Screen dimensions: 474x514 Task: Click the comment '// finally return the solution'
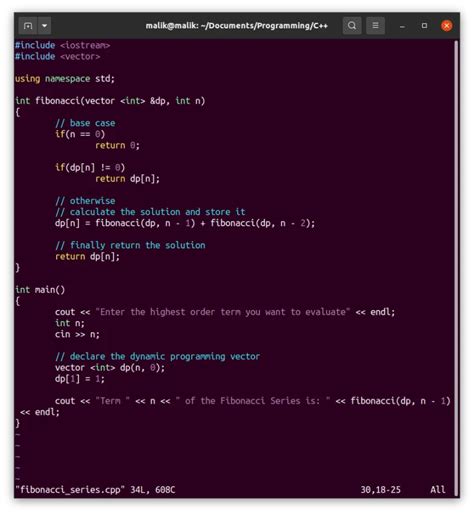[x=130, y=245]
